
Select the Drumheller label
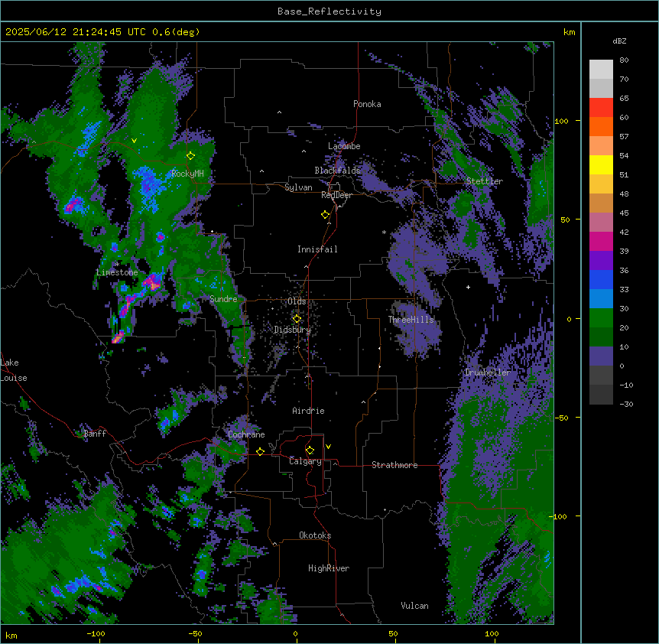click(x=488, y=372)
